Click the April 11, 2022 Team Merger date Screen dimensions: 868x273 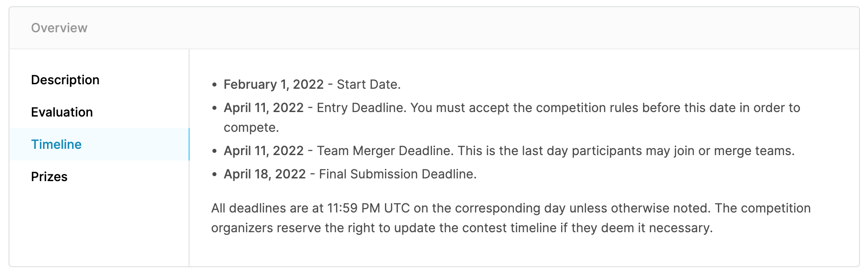tap(263, 151)
